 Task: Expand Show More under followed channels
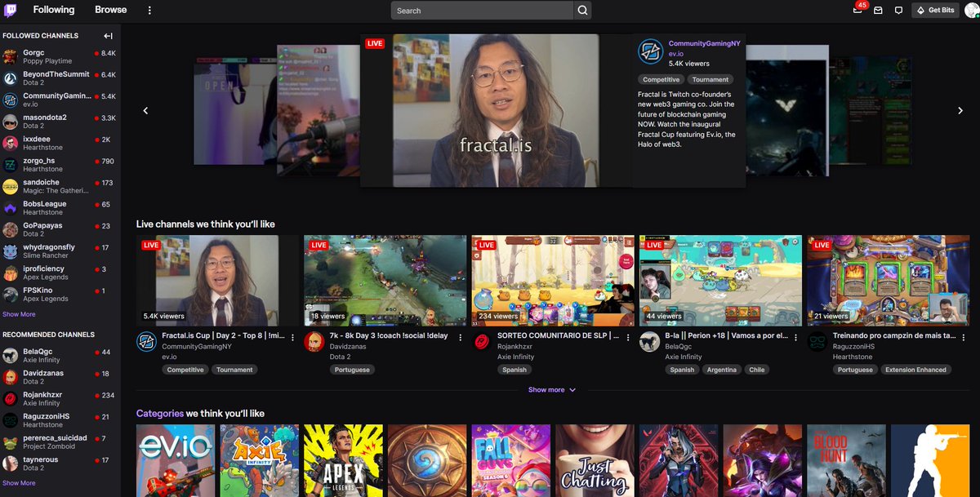19,314
